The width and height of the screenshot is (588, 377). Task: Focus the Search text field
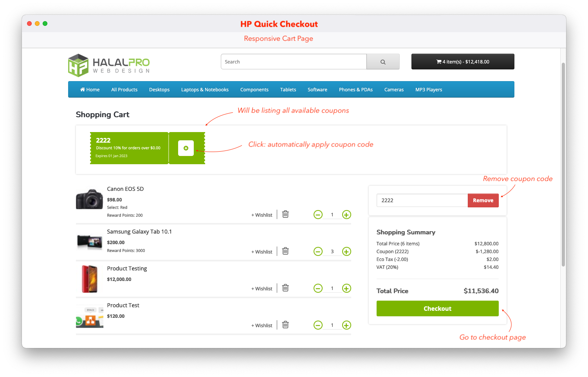[x=294, y=62]
